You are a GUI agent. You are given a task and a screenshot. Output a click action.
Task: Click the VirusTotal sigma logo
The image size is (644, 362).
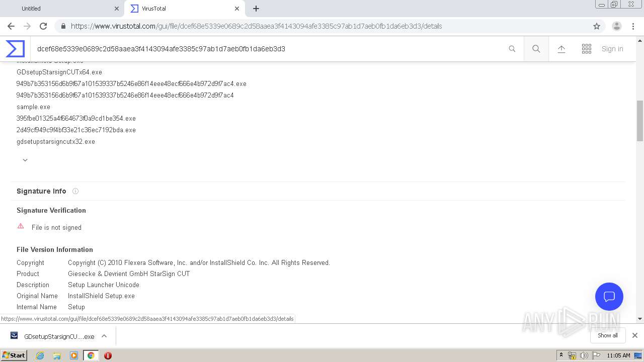point(15,49)
